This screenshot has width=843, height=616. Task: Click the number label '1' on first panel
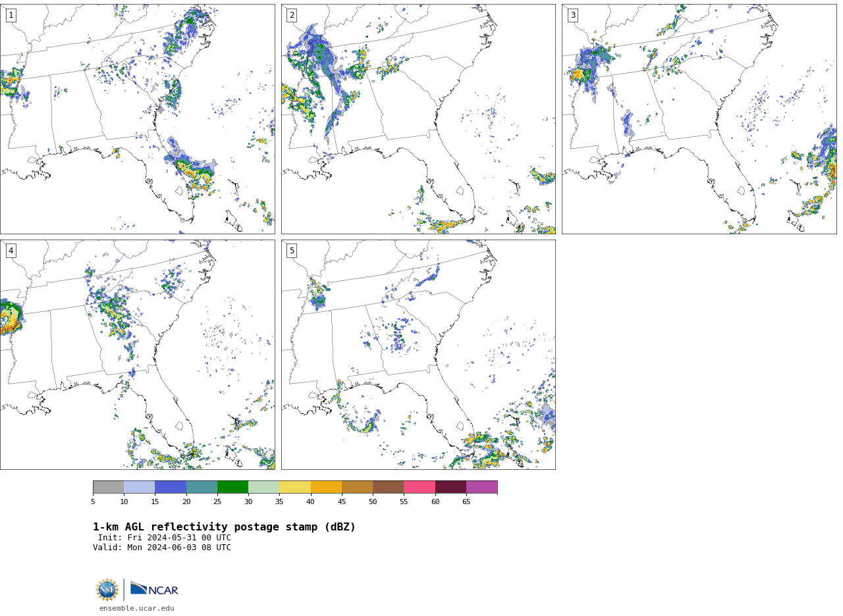point(11,15)
